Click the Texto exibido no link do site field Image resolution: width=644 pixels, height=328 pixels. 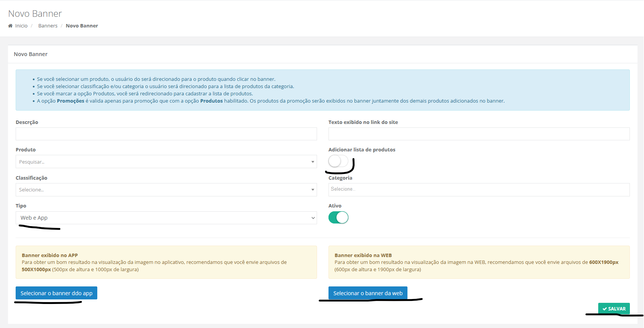tap(479, 134)
